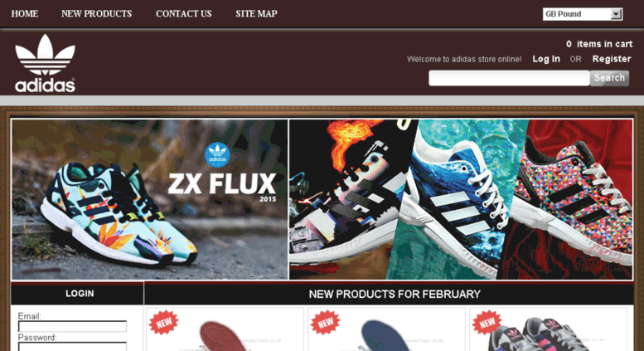This screenshot has width=644, height=351.
Task: Go to NEW PRODUCTS page
Action: (x=96, y=13)
